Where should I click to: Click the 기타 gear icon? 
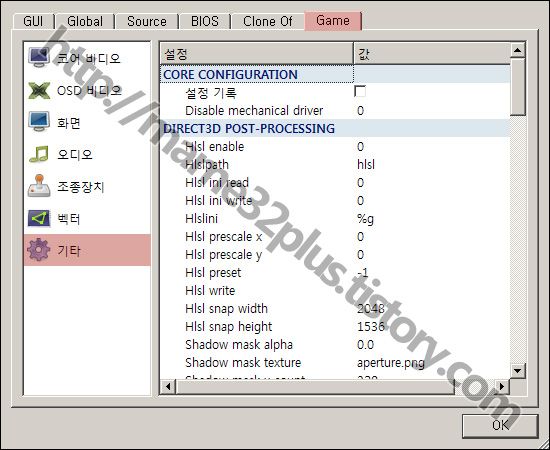(39, 250)
